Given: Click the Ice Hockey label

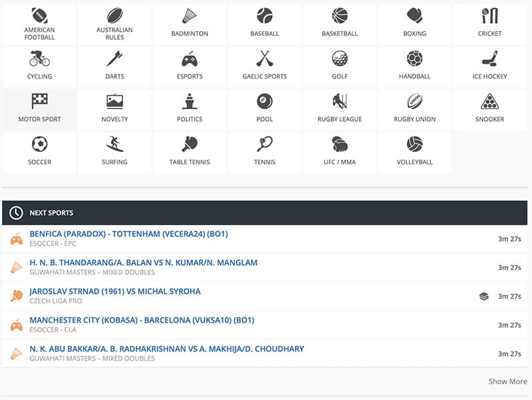Looking at the screenshot, I should (x=489, y=77).
